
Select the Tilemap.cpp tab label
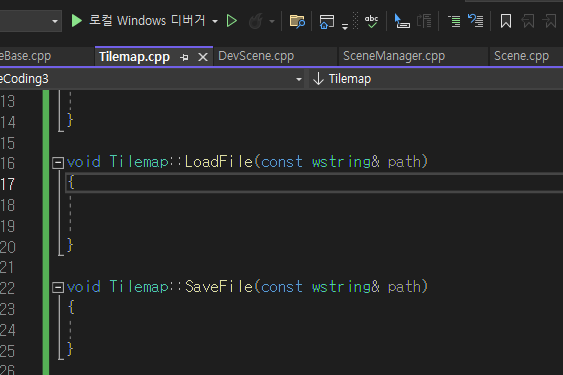click(135, 57)
